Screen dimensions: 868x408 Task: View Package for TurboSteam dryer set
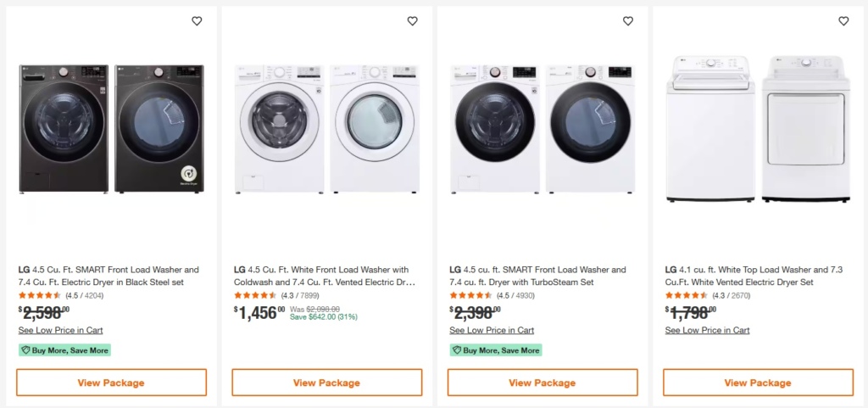542,383
